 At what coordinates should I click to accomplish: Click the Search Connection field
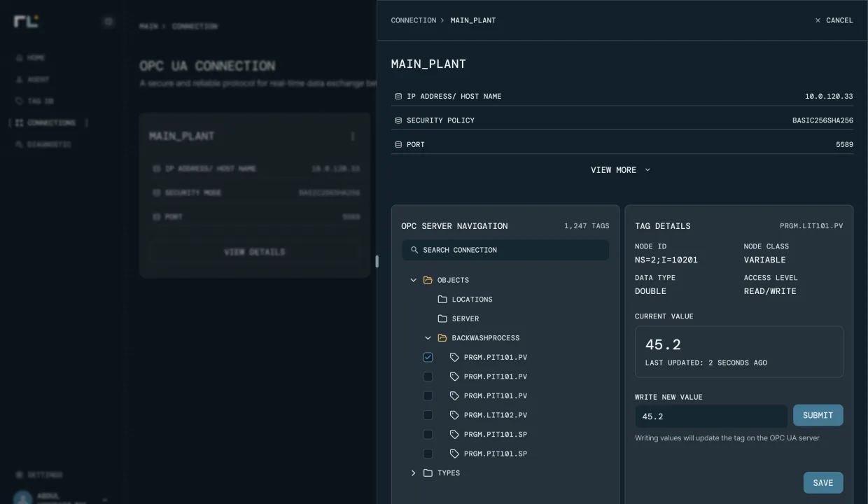[x=505, y=250]
